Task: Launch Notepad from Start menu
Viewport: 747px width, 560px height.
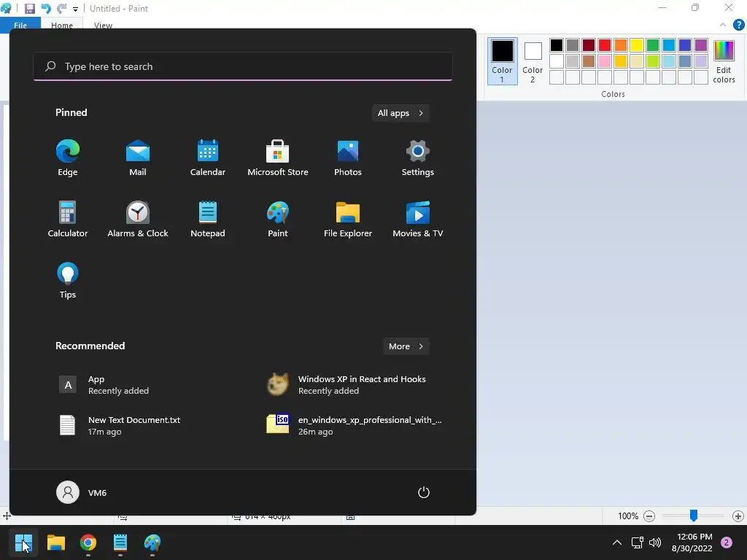Action: click(x=208, y=219)
